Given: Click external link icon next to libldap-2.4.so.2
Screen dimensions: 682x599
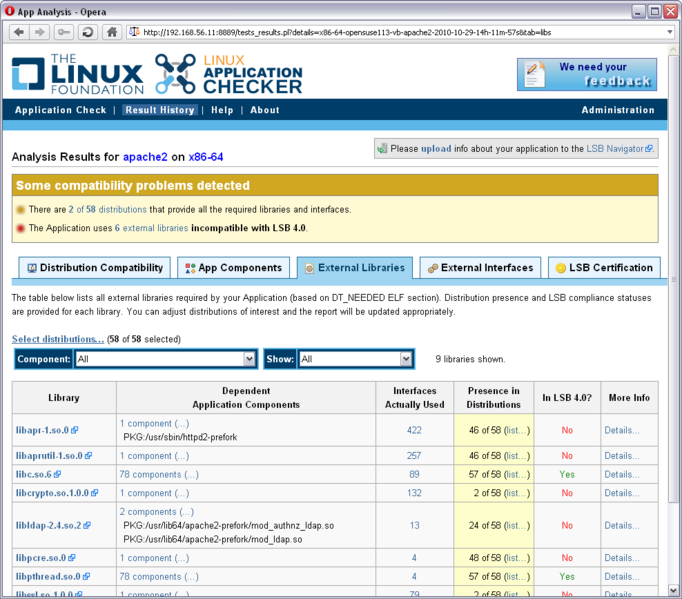Looking at the screenshot, I should [x=87, y=525].
